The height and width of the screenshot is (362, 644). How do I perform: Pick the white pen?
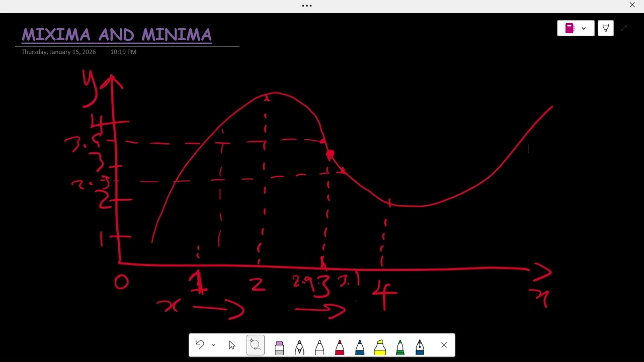[319, 347]
